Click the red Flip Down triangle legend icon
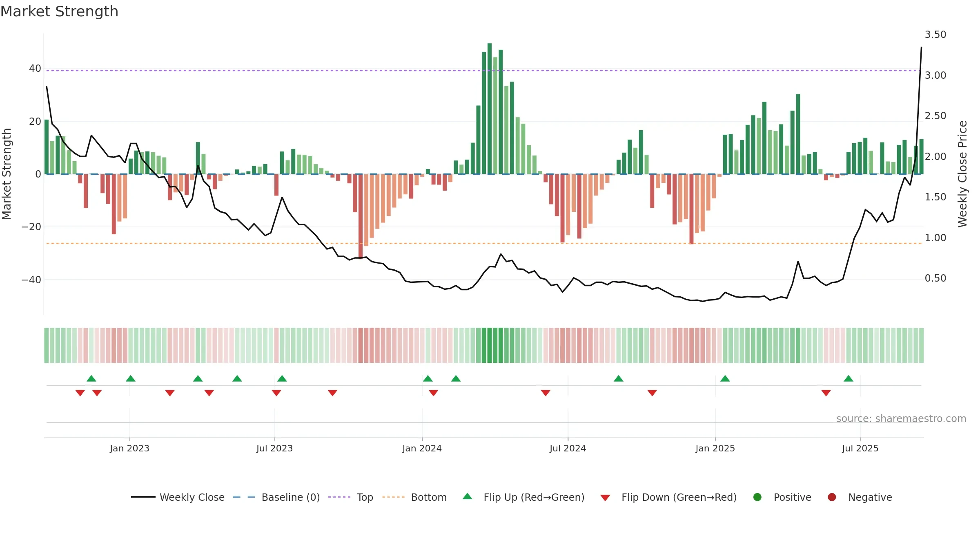 [x=605, y=498]
